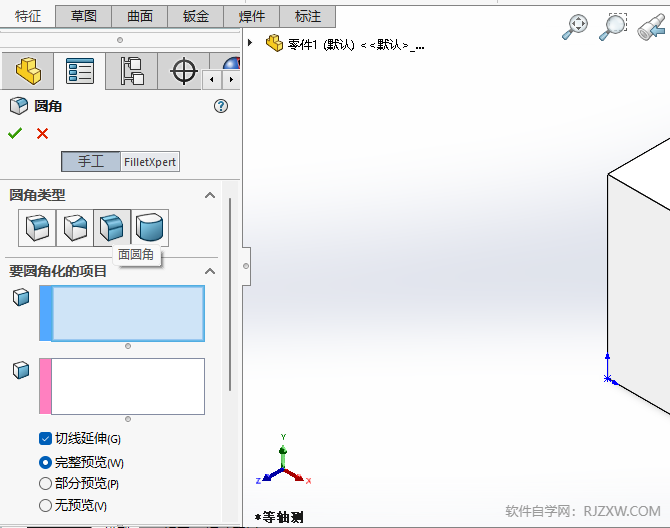This screenshot has height=528, width=670.
Task: Click the Zoom to Fit icon
Action: point(575,26)
